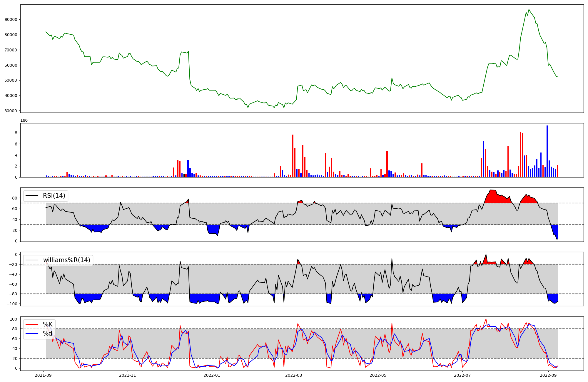Click the %d legend entry text
The width and height of the screenshot is (588, 382).
48,334
